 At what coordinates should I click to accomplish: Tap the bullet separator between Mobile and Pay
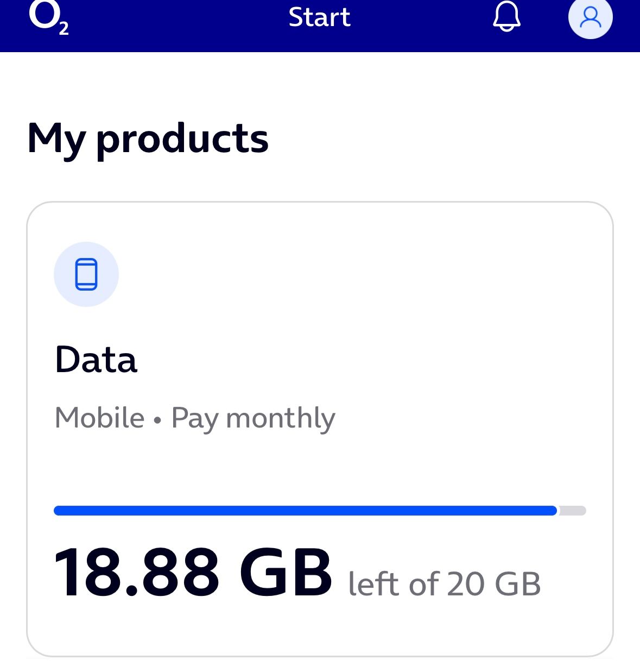(157, 420)
